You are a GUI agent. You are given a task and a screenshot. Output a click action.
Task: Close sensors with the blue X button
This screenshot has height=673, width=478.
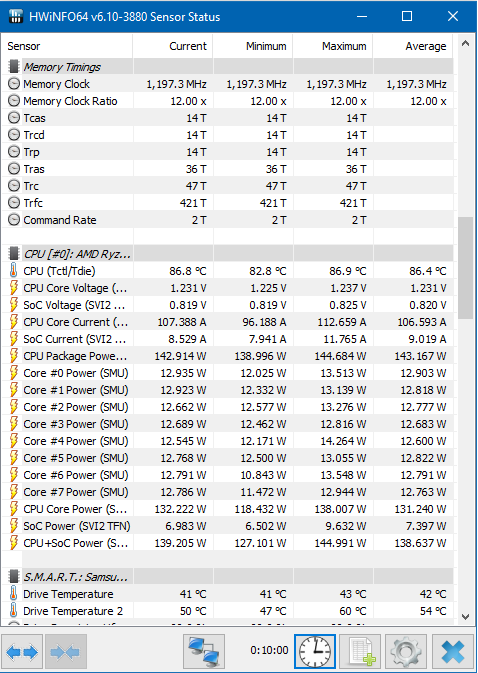(453, 652)
